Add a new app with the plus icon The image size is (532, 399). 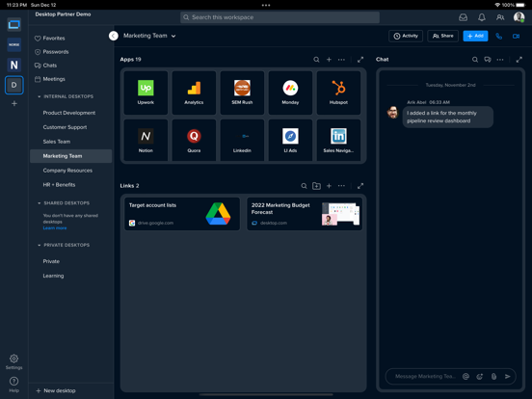pos(329,60)
